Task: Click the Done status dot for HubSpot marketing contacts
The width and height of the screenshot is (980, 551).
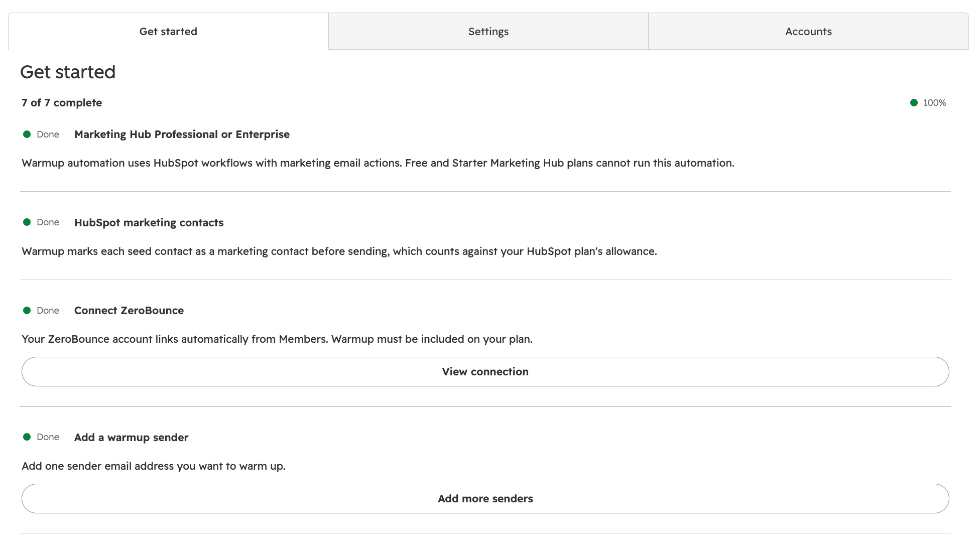Action: click(x=27, y=222)
